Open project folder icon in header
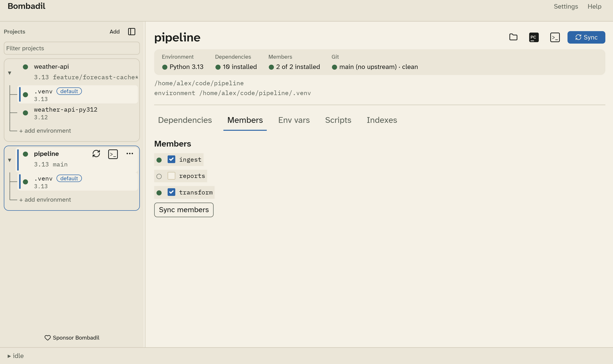 [513, 37]
